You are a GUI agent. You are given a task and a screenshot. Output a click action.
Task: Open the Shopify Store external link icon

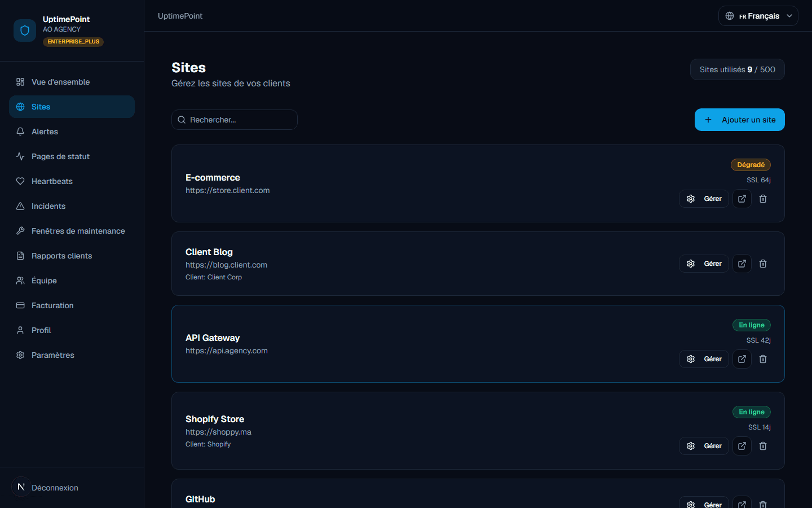[x=742, y=446]
